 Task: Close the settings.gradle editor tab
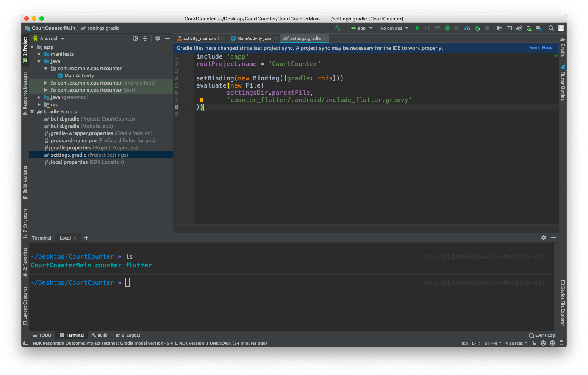325,38
